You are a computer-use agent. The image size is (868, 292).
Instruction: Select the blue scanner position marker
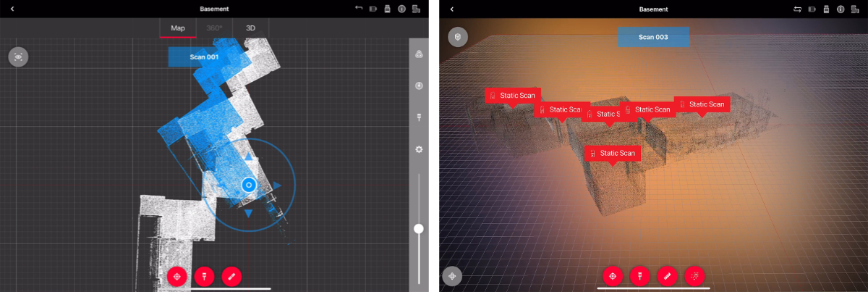pyautogui.click(x=249, y=185)
